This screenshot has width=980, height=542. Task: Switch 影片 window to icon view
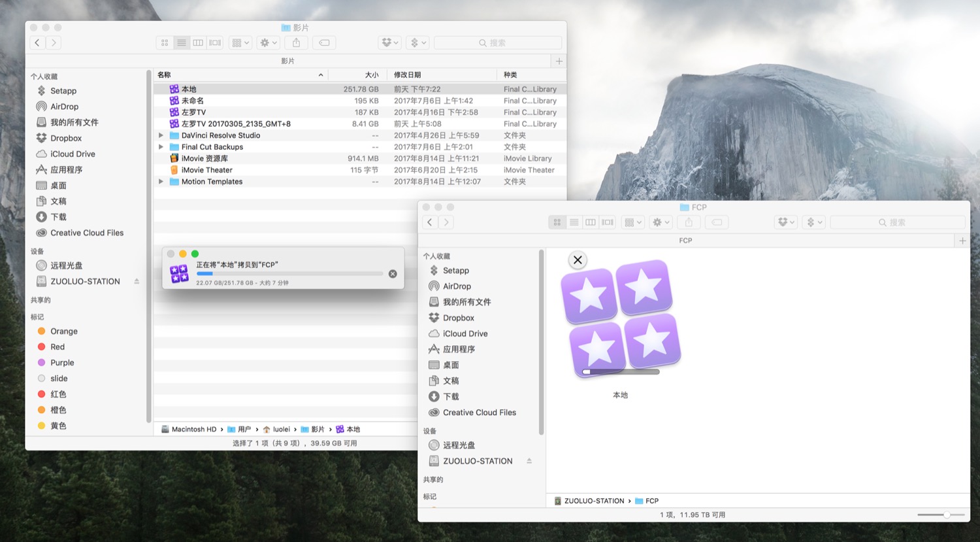pos(165,42)
